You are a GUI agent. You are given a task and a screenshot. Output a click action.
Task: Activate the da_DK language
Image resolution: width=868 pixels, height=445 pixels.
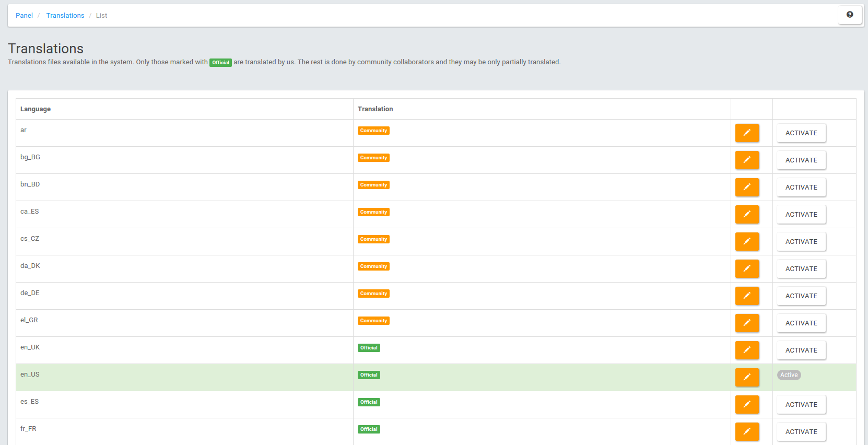point(801,268)
